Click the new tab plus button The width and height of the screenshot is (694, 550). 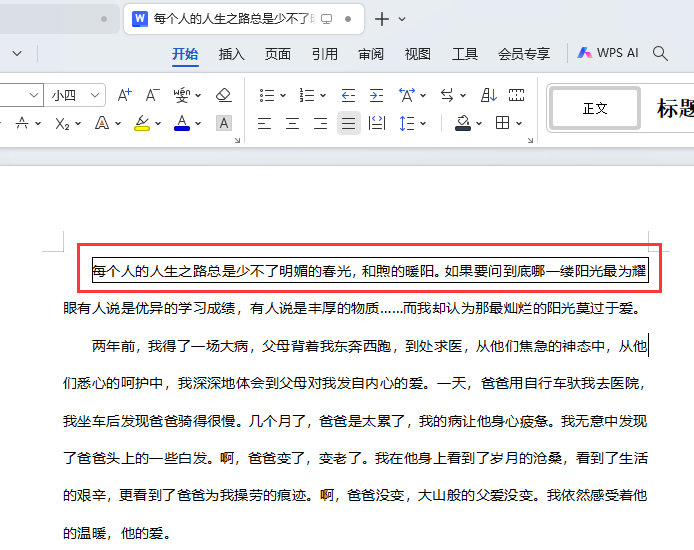pyautogui.click(x=382, y=19)
